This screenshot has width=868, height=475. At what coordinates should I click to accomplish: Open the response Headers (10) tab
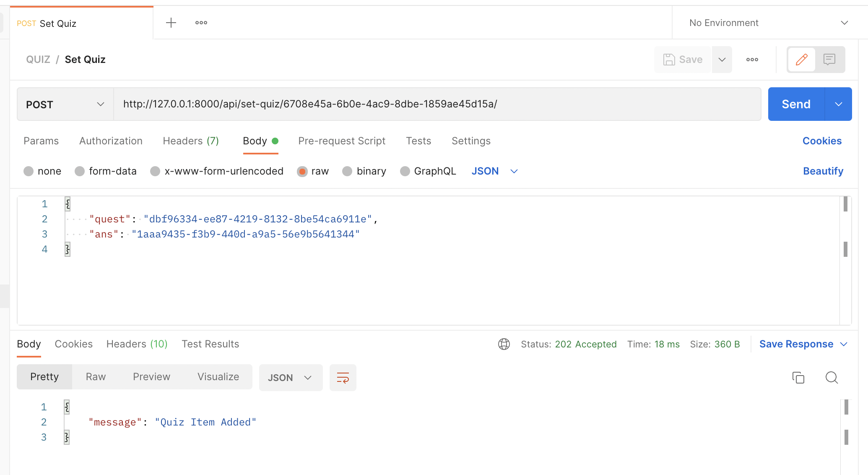coord(137,344)
